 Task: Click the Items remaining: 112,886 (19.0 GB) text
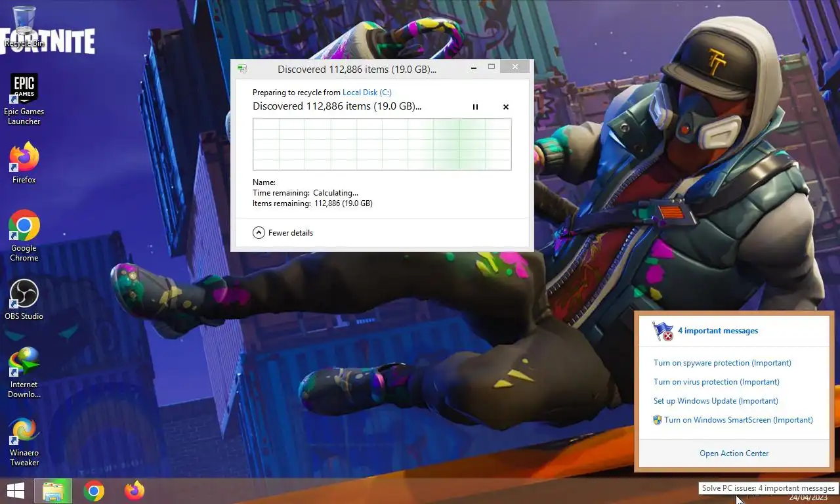pos(312,203)
